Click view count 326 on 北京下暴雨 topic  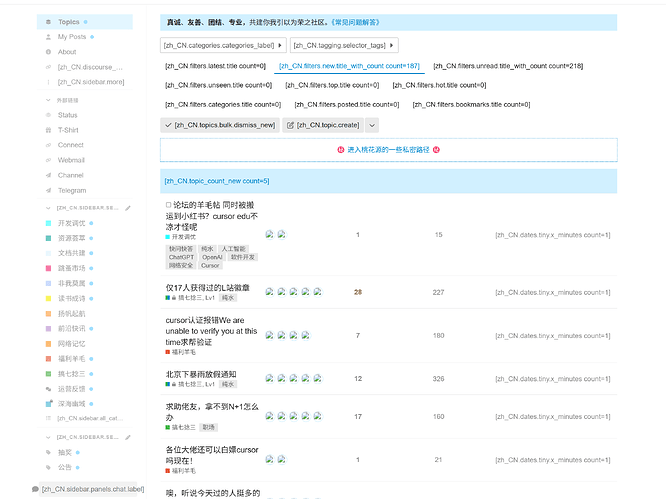(438, 378)
